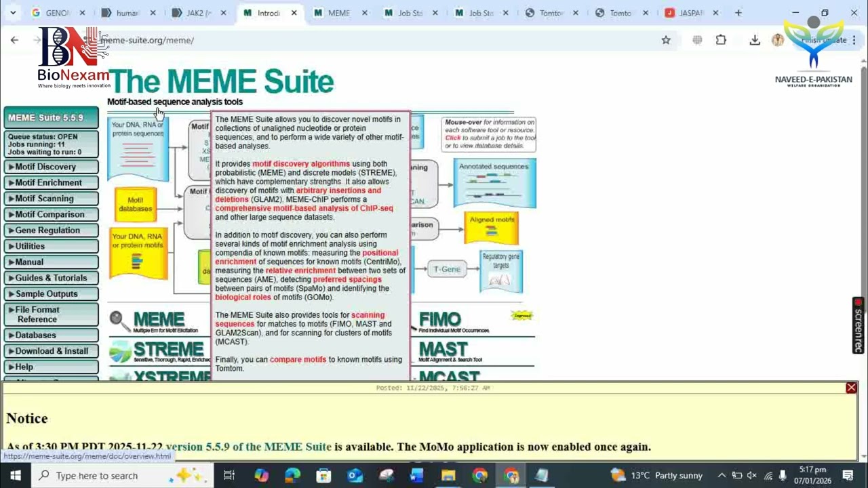Open the FIMO tool link
The height and width of the screenshot is (488, 868).
click(x=439, y=319)
